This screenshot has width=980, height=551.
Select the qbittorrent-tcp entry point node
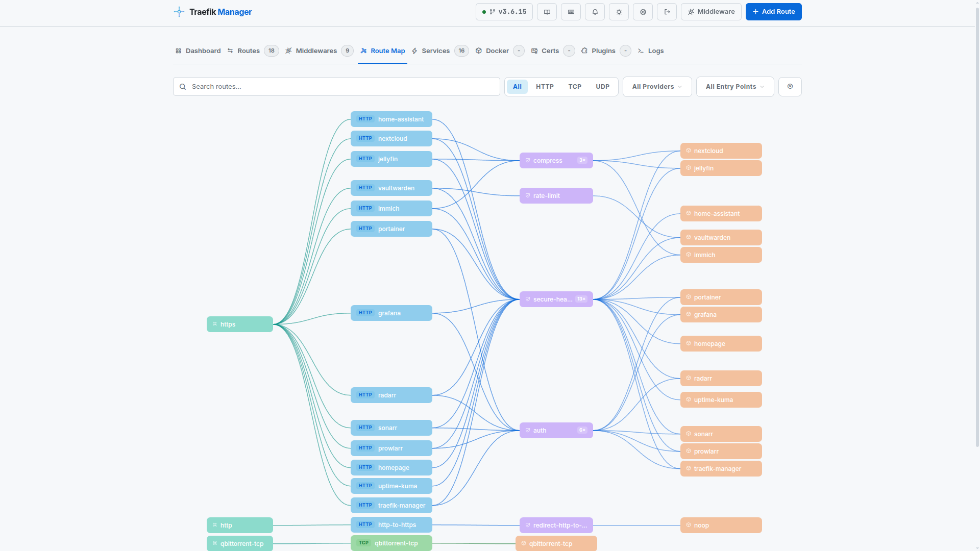(240, 544)
